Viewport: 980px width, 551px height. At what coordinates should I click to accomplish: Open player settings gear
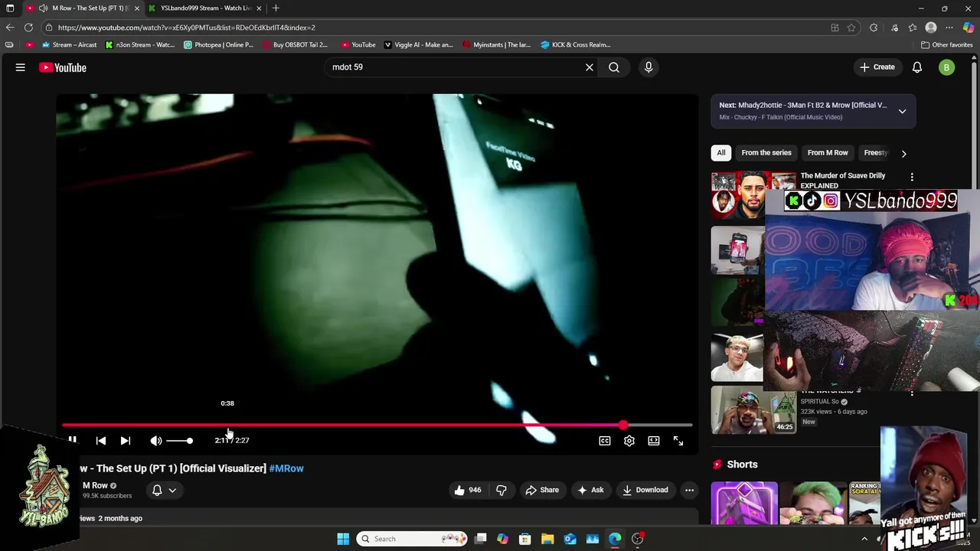tap(629, 441)
